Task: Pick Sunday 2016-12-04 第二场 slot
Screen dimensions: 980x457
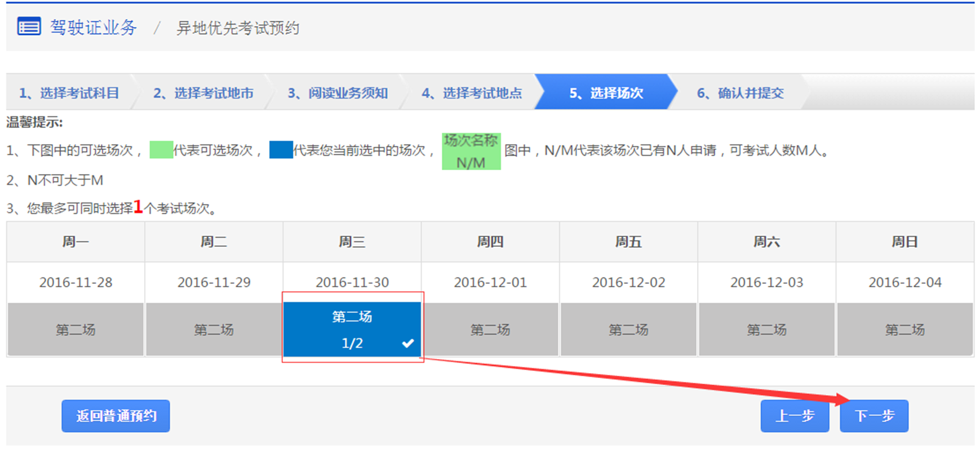Action: click(x=904, y=330)
